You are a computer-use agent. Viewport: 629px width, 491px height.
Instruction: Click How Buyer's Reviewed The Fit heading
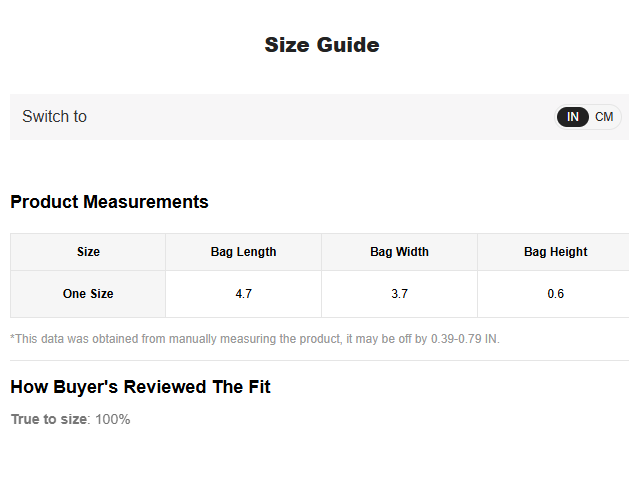140,387
